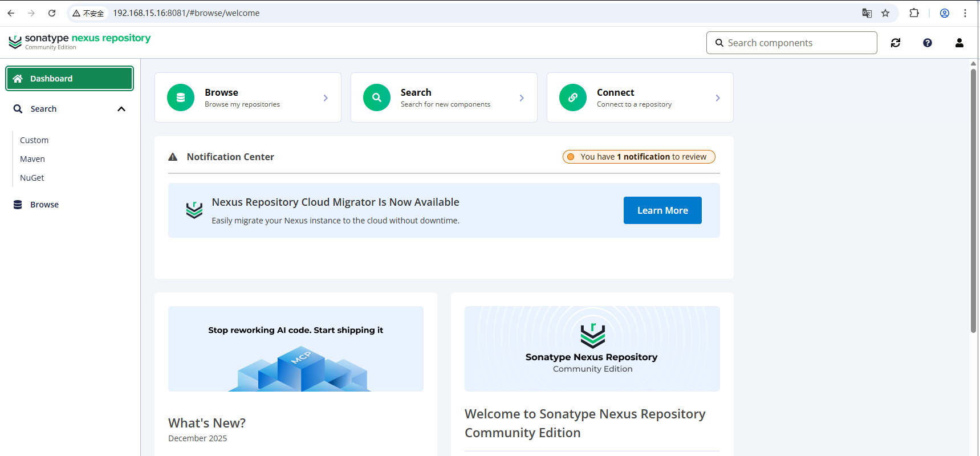Click the translate page icon in address bar
Viewport: 980px width, 456px height.
867,13
